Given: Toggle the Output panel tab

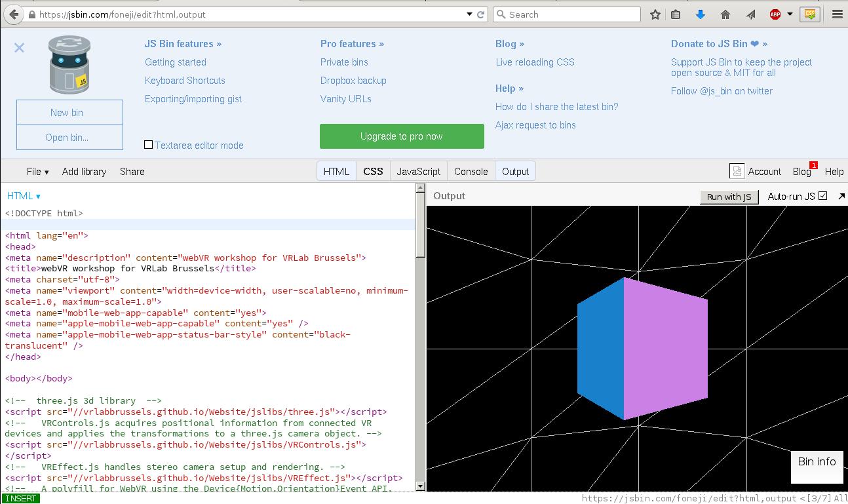Looking at the screenshot, I should [515, 171].
